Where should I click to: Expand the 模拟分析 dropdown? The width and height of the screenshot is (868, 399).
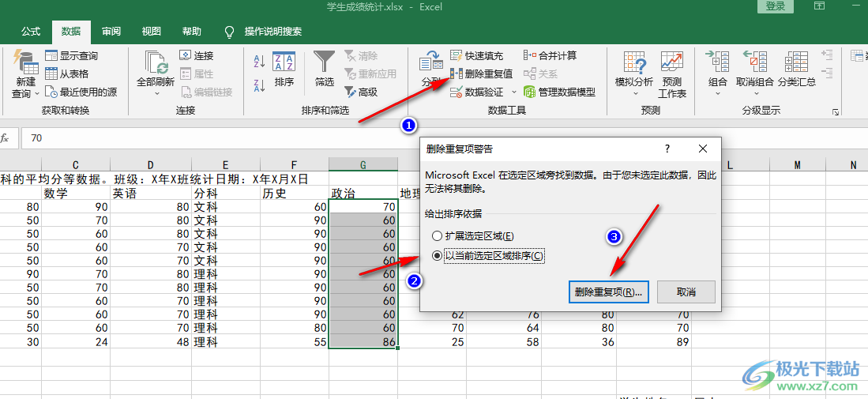tap(634, 93)
